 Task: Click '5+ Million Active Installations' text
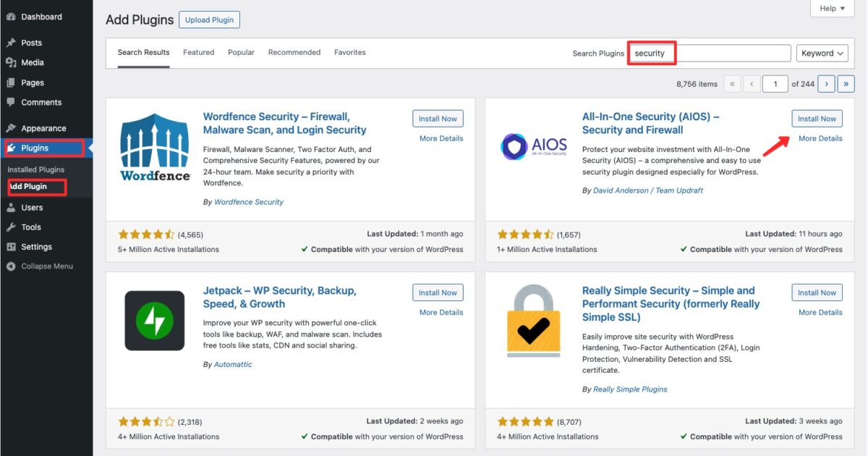169,249
